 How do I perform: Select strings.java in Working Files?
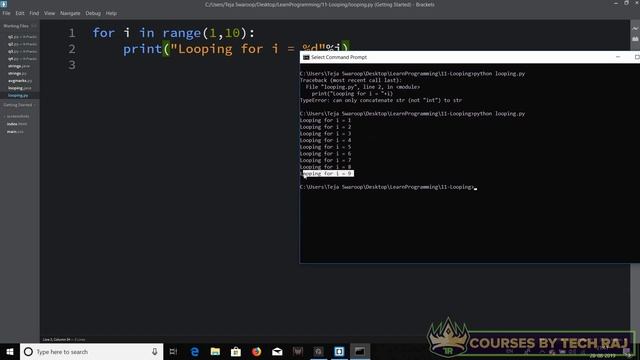coord(20,66)
